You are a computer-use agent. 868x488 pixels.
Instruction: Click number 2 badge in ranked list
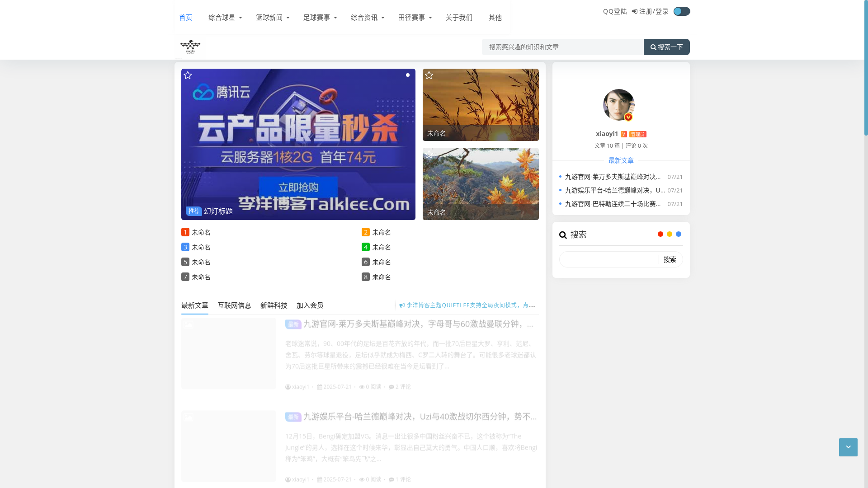click(366, 232)
